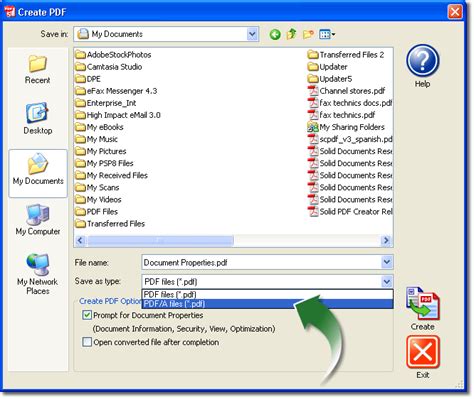
Task: Open the Views menu icon
Action: (327, 34)
